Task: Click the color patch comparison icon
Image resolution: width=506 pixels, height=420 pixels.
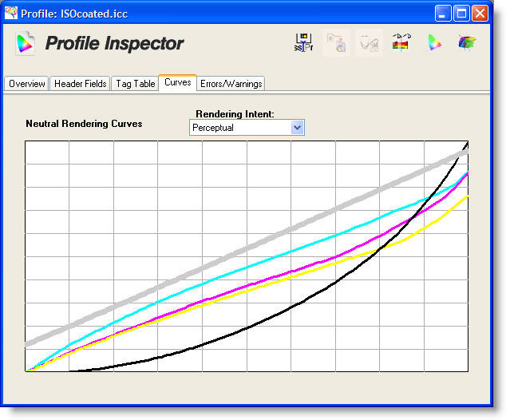Action: pyautogui.click(x=401, y=44)
